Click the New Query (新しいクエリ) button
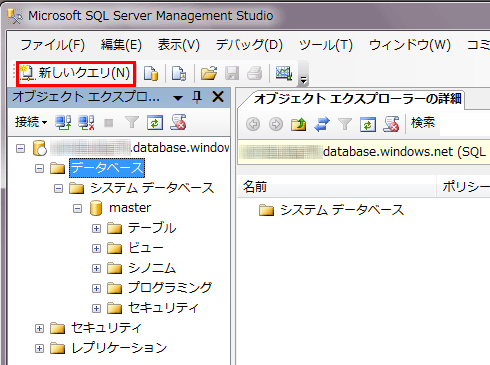The width and height of the screenshot is (490, 365). 75,73
